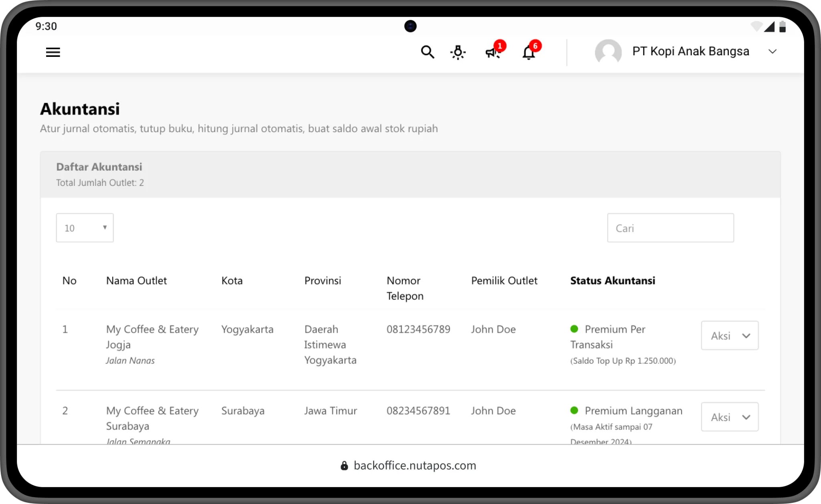Click the backoffice.nutapos.com address bar
This screenshot has height=504, width=821.
415,466
